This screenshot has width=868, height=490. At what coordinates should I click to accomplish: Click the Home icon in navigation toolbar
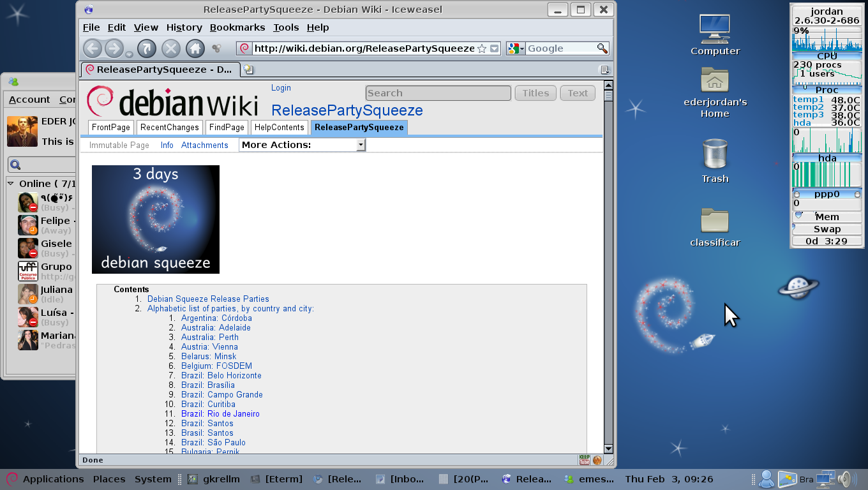(x=195, y=48)
